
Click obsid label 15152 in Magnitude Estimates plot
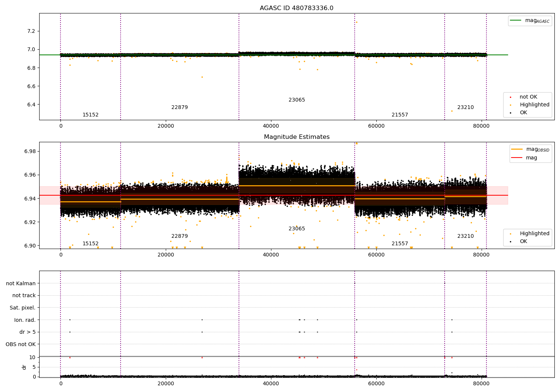(x=90, y=244)
